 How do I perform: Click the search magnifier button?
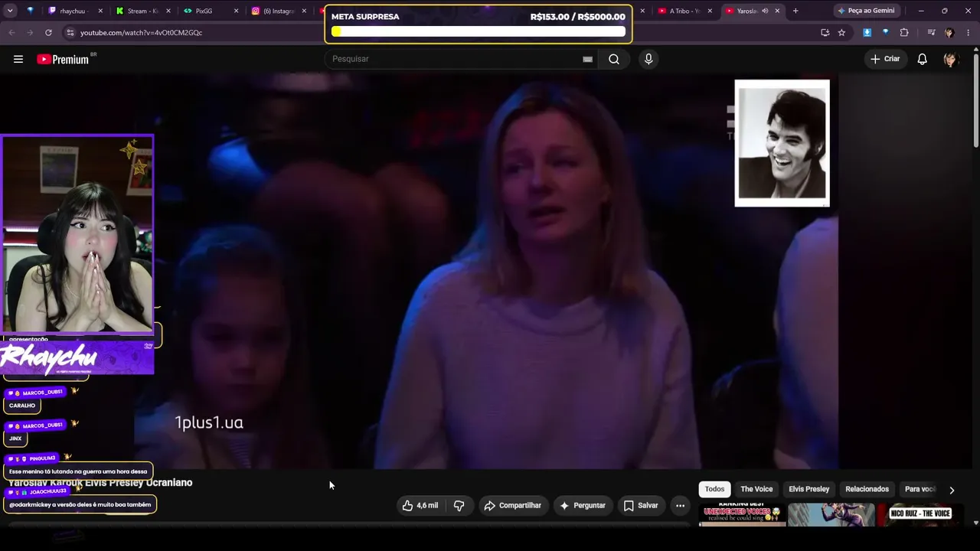tap(614, 59)
